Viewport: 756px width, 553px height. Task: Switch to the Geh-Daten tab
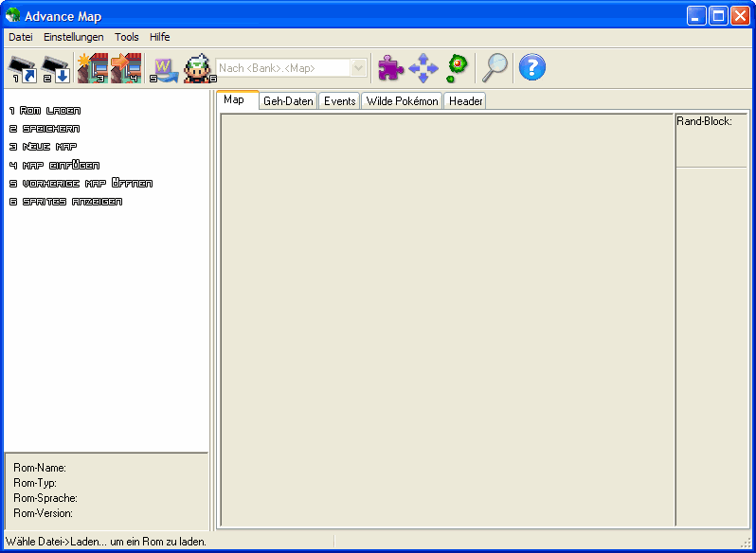tap(288, 101)
